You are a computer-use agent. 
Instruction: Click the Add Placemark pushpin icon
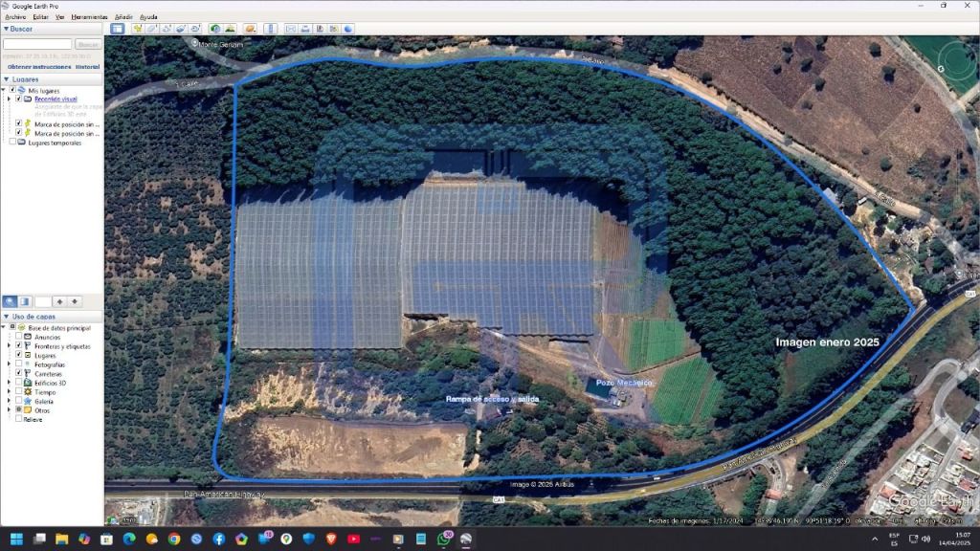(x=137, y=29)
